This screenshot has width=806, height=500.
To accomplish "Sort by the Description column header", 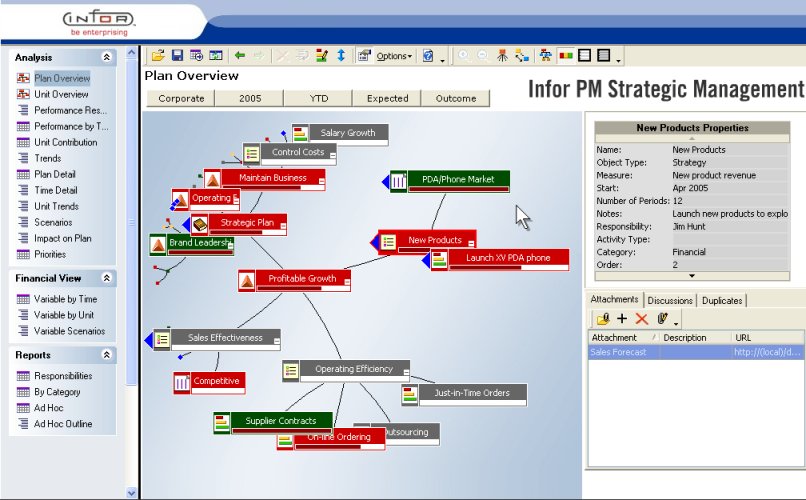I will tap(695, 338).
